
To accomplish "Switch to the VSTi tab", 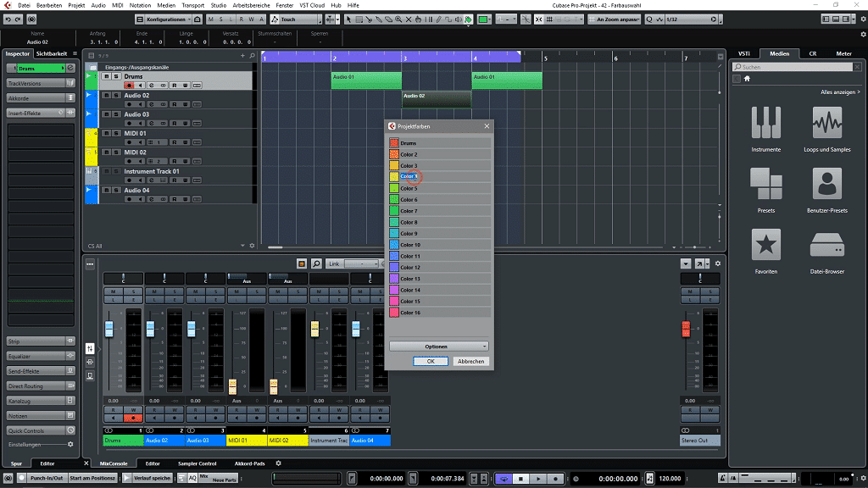I will click(x=744, y=53).
